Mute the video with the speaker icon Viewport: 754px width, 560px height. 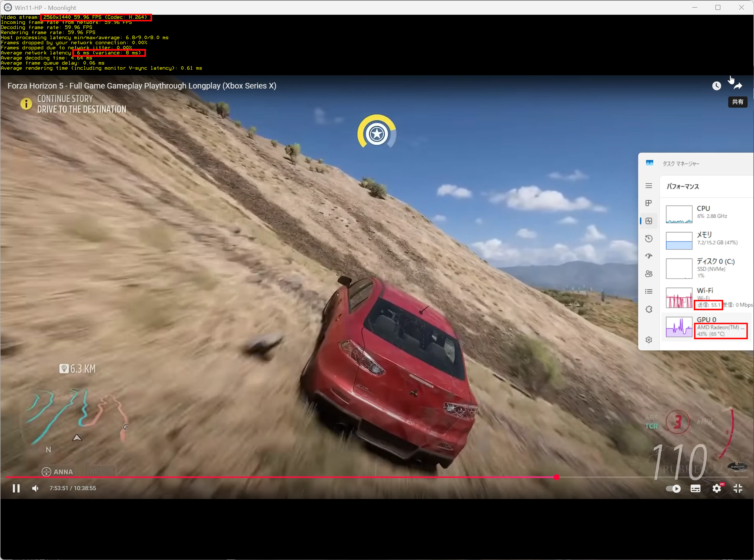coord(35,488)
